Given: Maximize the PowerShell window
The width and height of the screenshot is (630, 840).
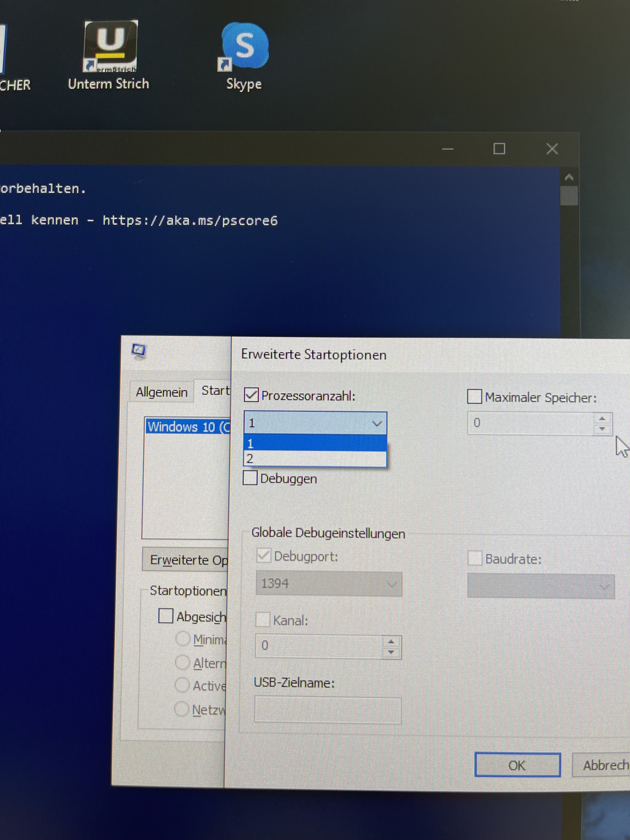Looking at the screenshot, I should pos(499,149).
